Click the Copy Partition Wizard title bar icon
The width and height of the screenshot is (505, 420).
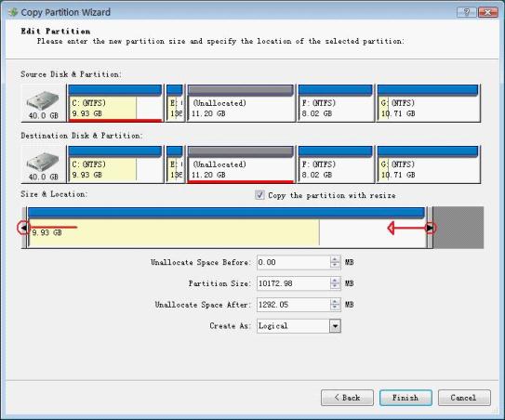click(13, 12)
